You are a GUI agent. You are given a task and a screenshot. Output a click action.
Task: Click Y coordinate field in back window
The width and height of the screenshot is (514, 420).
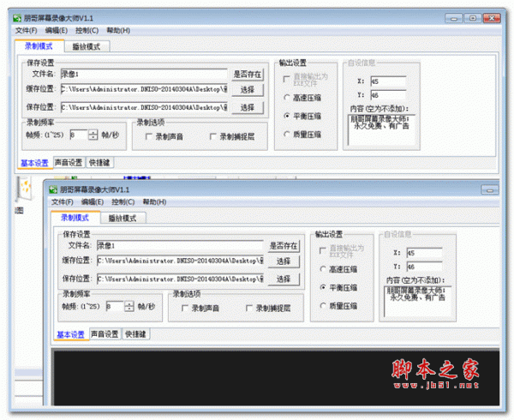[388, 95]
